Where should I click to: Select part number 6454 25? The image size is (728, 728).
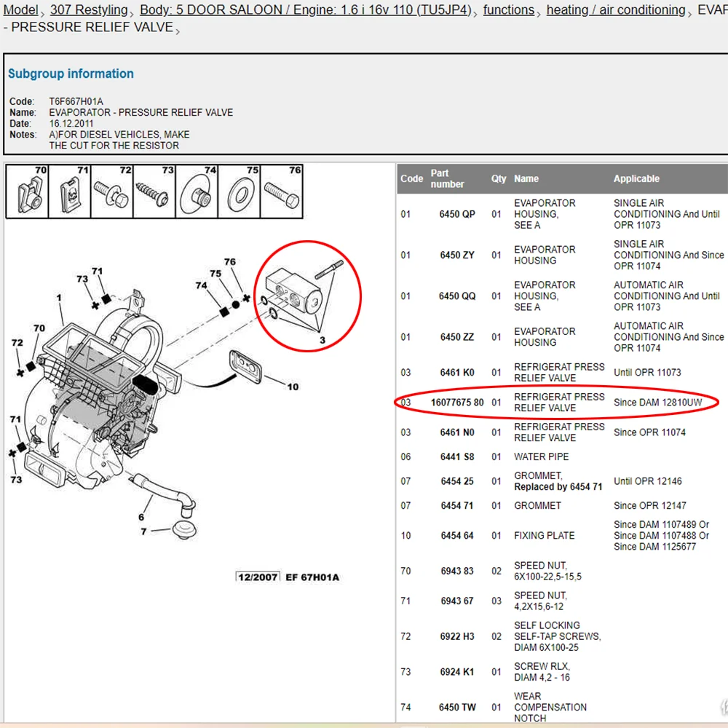click(457, 481)
